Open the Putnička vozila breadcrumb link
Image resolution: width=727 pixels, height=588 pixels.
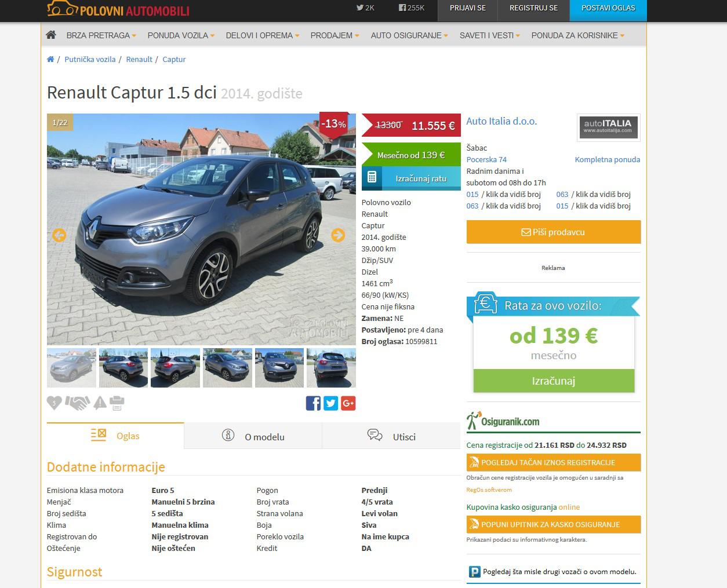pyautogui.click(x=90, y=59)
